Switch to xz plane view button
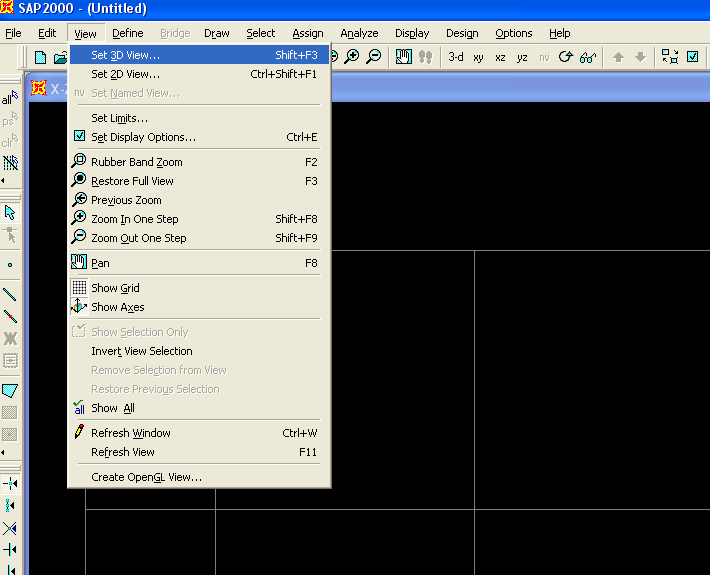The width and height of the screenshot is (710, 575). click(500, 58)
